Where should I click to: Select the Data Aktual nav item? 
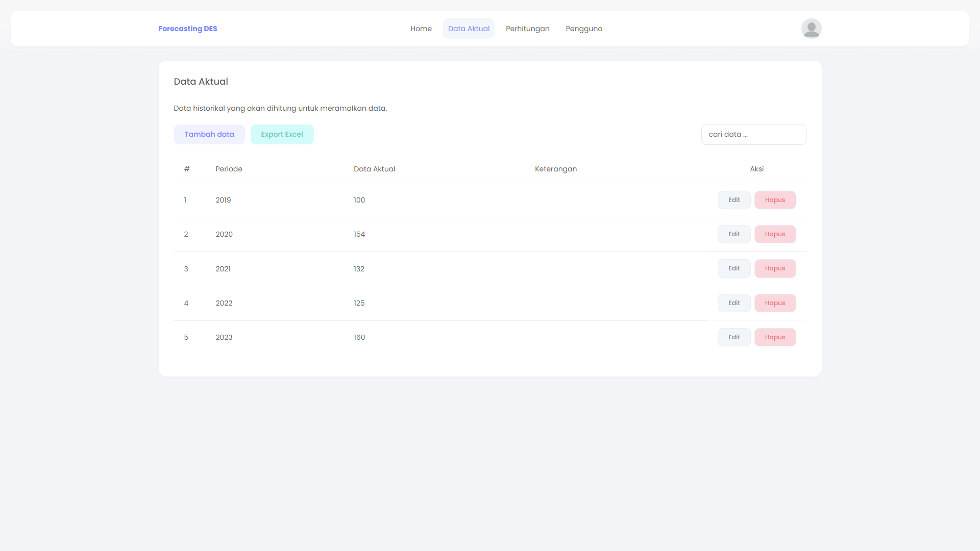pyautogui.click(x=469, y=29)
